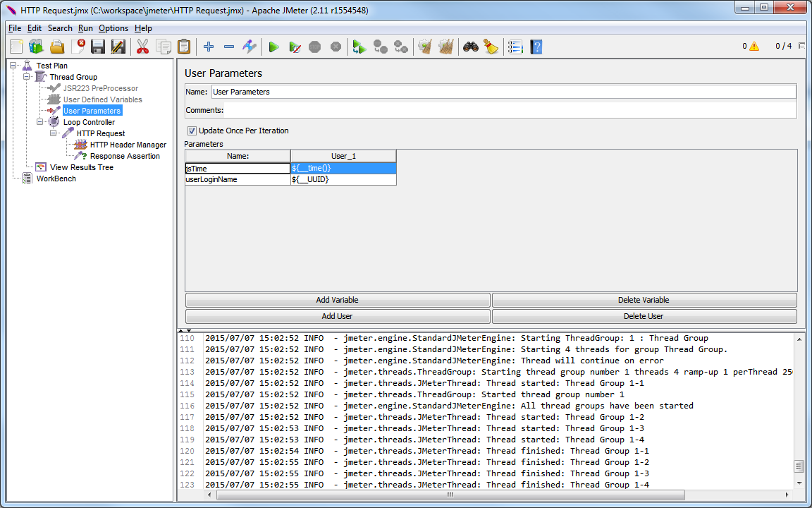The image size is (812, 508).
Task: Select User Defined Variables in the tree
Action: pos(102,99)
